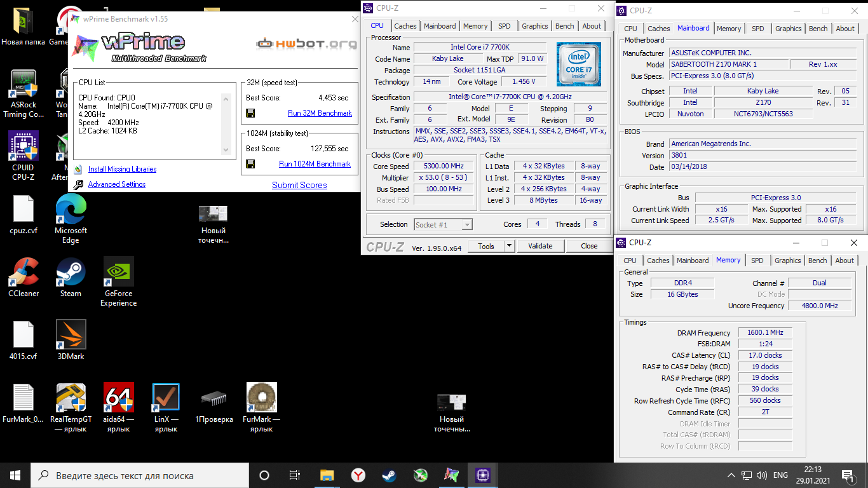868x488 pixels.
Task: Launch the FurMark shortcut on desktop
Action: pos(261,408)
